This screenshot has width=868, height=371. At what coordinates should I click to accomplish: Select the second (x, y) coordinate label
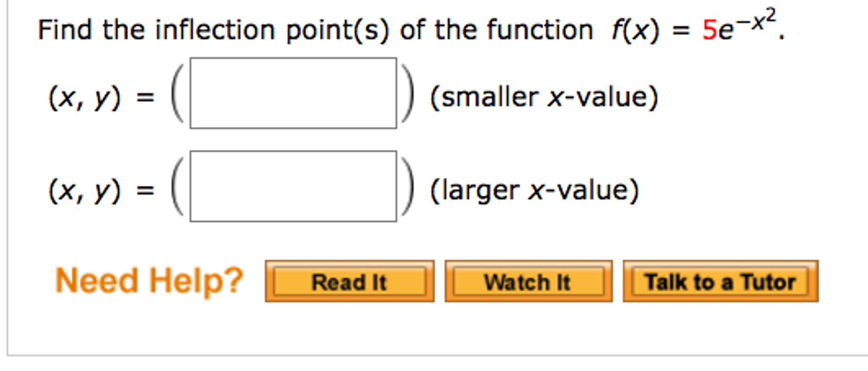(x=85, y=191)
